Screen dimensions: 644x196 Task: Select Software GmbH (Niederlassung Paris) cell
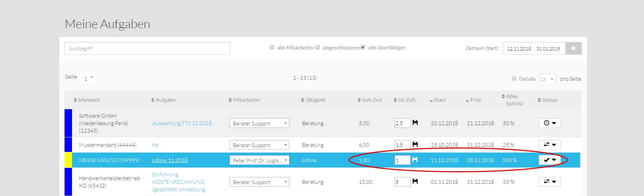(104, 123)
